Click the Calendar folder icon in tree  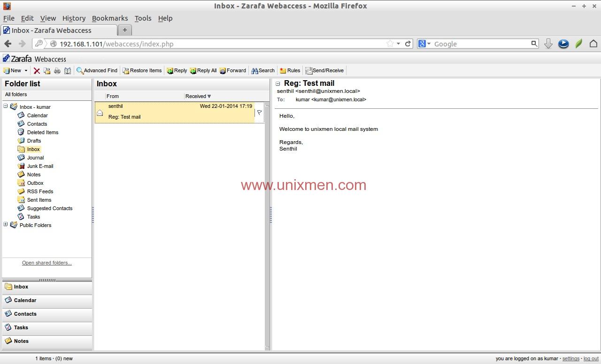click(21, 115)
